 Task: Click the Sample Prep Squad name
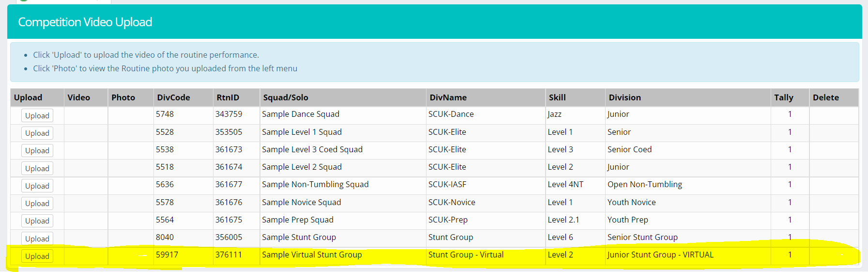point(298,220)
